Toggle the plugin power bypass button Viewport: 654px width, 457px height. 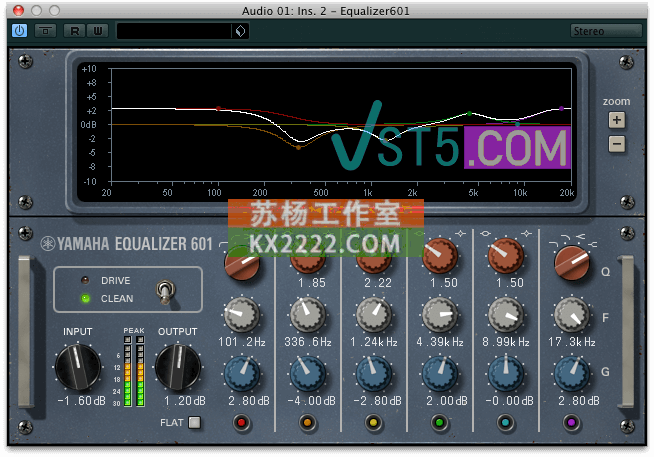tap(19, 31)
